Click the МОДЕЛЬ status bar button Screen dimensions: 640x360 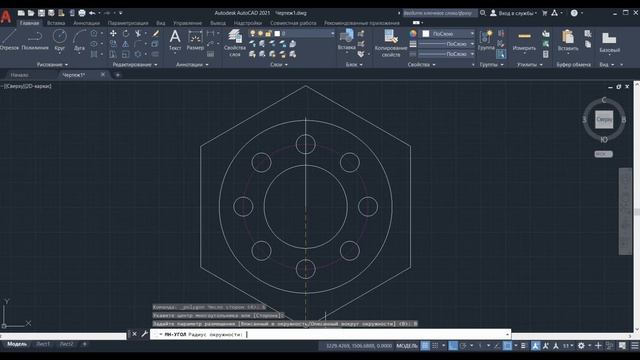407,345
